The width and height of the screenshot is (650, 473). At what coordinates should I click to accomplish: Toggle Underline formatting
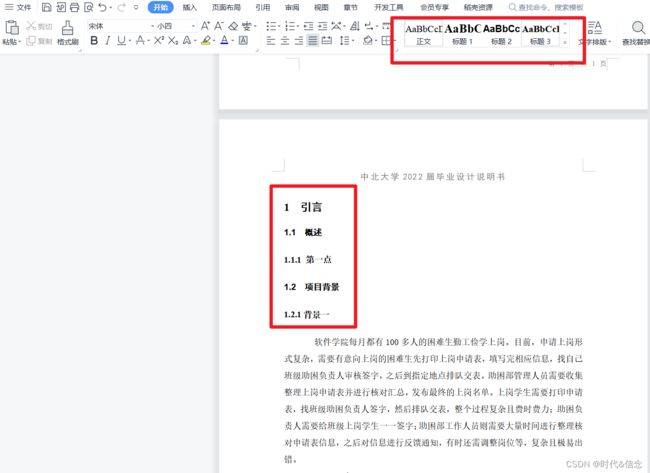(x=121, y=40)
